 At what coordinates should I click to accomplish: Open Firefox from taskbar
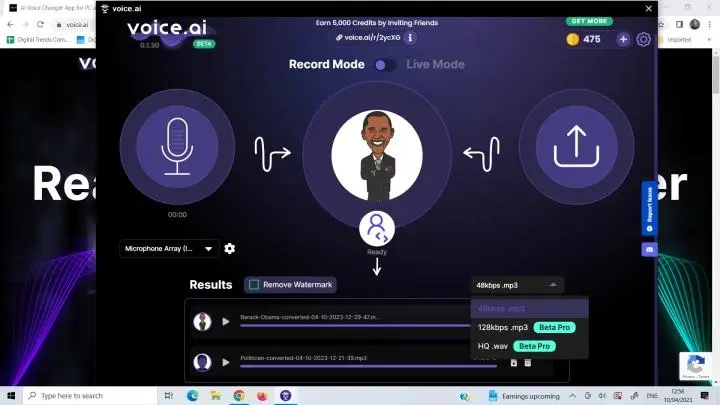(262, 395)
